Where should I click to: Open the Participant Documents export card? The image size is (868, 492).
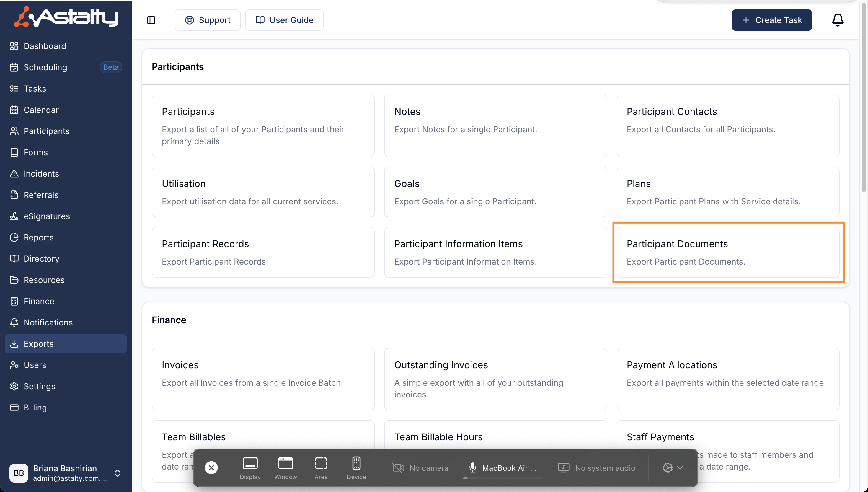[x=727, y=252]
